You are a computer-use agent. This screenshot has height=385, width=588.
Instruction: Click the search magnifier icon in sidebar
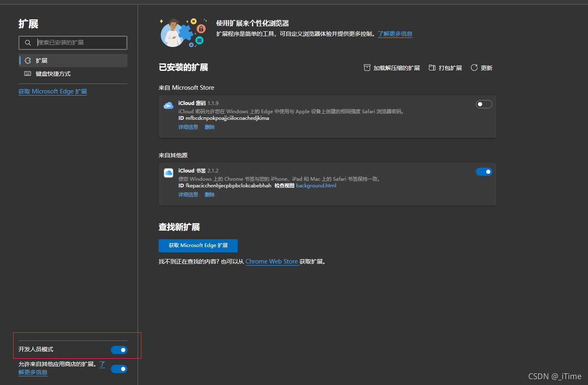tap(28, 43)
